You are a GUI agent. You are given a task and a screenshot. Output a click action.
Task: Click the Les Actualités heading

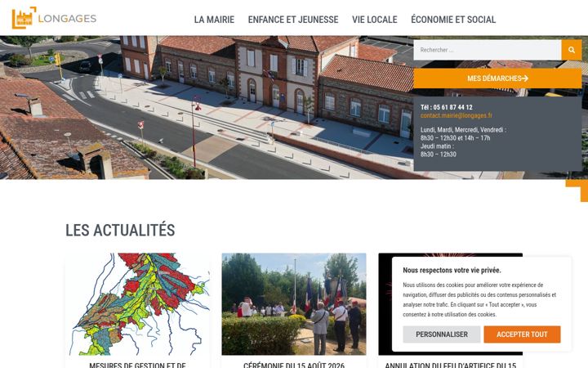tap(120, 230)
